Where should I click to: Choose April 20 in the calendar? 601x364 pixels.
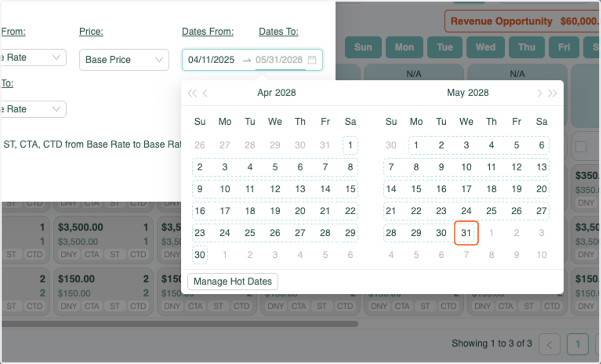[300, 211]
